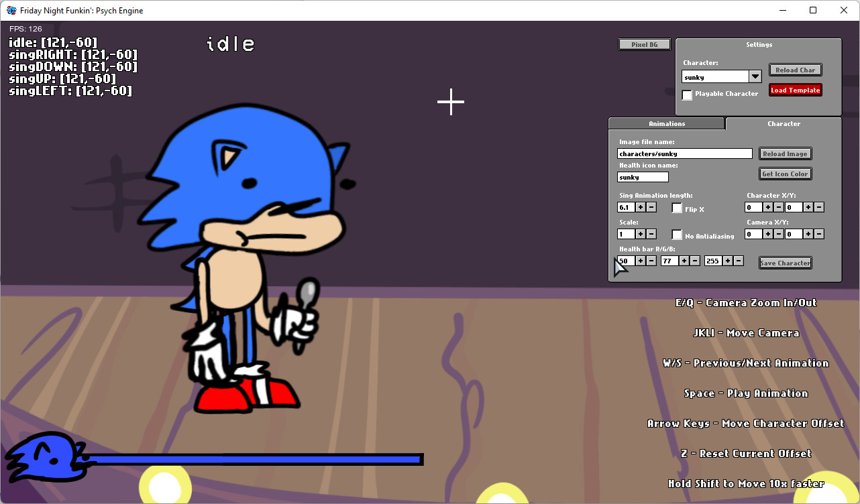This screenshot has height=504, width=860.
Task: Click the Reload Image button
Action: point(786,153)
